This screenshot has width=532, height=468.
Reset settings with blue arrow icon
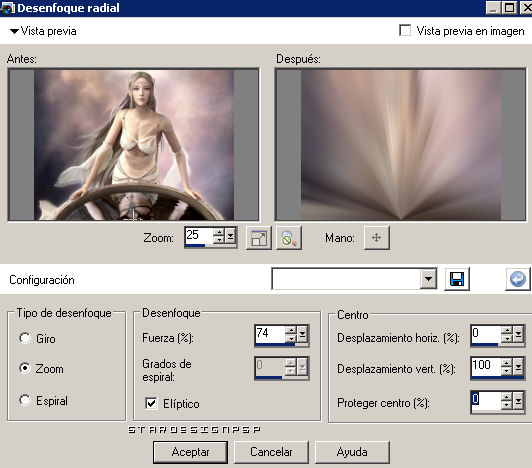point(517,279)
